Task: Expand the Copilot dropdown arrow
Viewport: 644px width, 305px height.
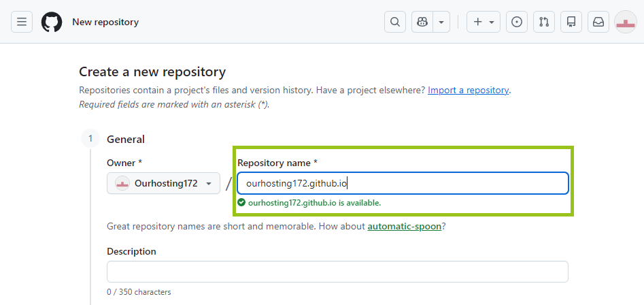Action: tap(441, 22)
